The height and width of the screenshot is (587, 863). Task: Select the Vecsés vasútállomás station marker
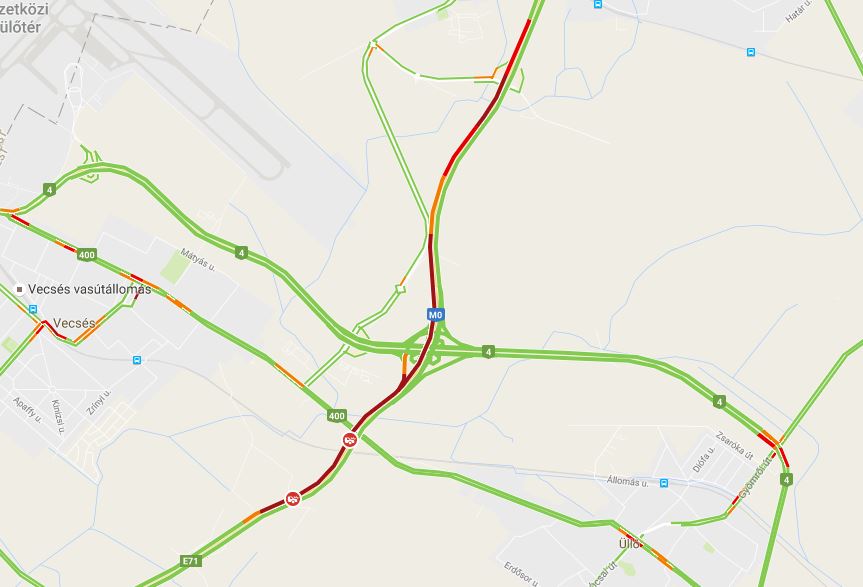[x=19, y=289]
